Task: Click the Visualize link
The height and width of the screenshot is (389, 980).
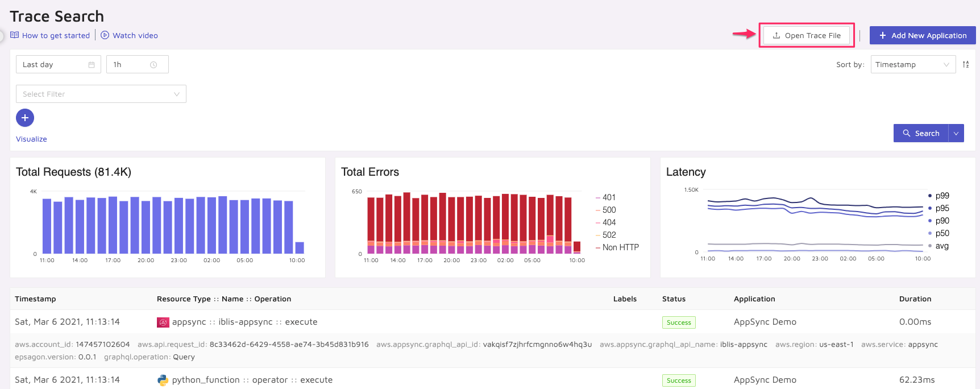Action: point(31,139)
